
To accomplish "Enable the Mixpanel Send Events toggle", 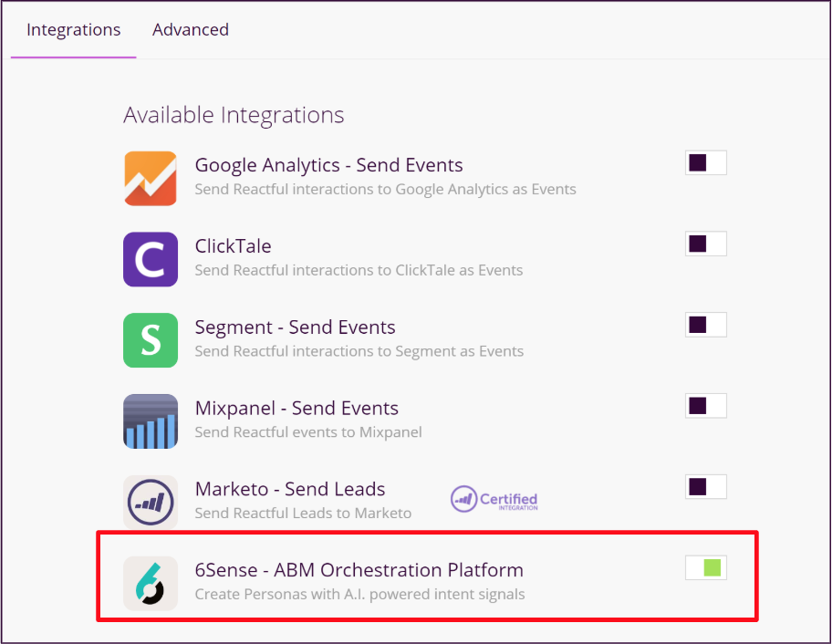I will click(706, 406).
